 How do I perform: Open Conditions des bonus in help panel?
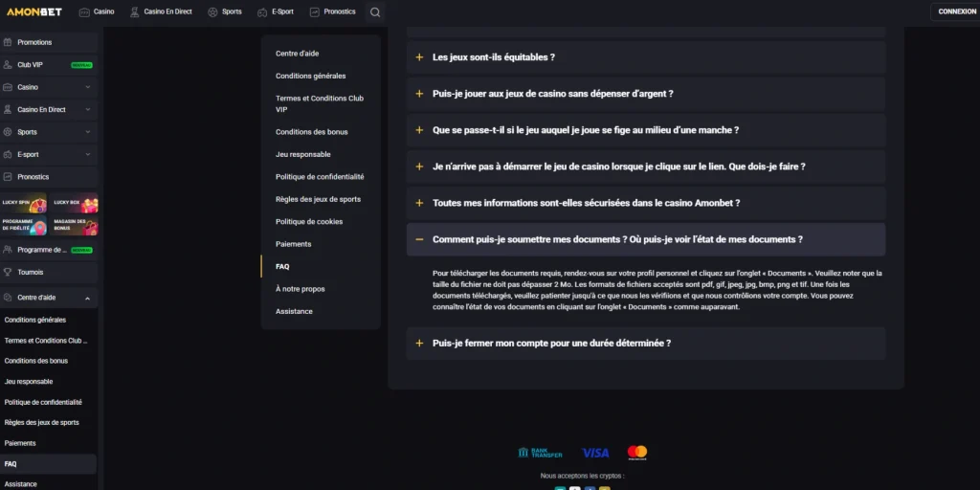312,132
